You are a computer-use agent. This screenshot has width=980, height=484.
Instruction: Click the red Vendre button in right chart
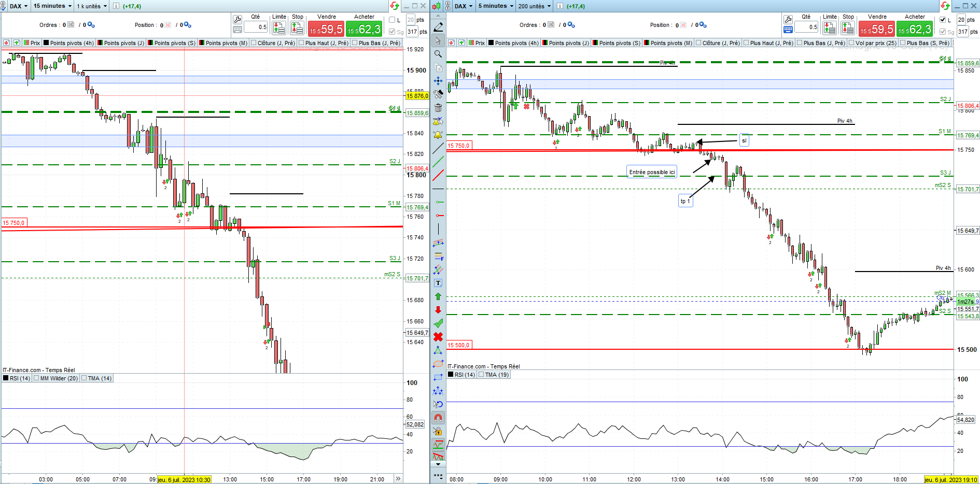[x=877, y=29]
